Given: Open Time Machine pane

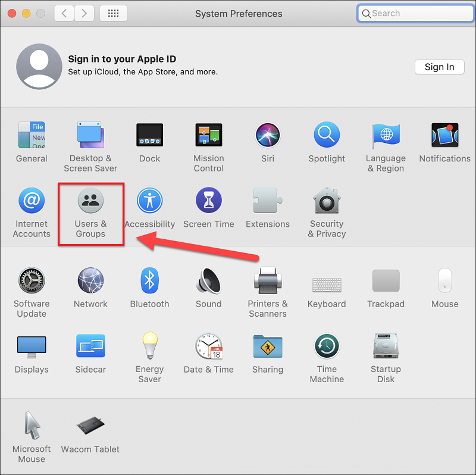Looking at the screenshot, I should (327, 346).
